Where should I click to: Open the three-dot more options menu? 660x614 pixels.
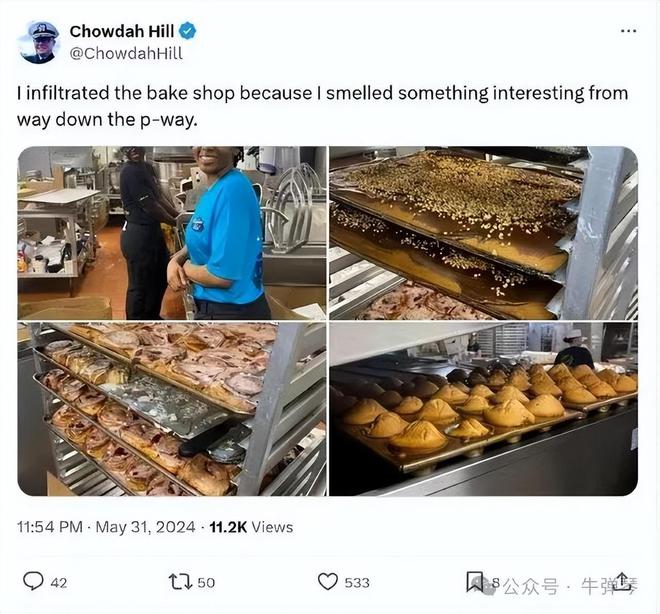628,31
